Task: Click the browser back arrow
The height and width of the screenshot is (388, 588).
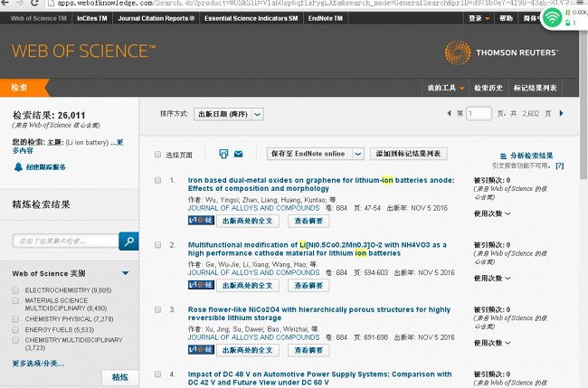Action: [5, 3]
